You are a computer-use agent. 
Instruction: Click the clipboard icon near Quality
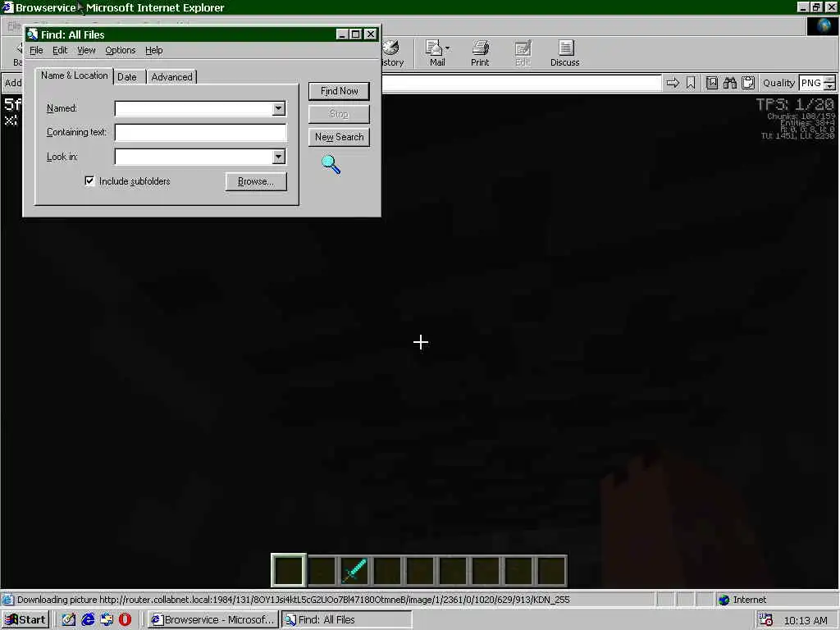(x=748, y=83)
